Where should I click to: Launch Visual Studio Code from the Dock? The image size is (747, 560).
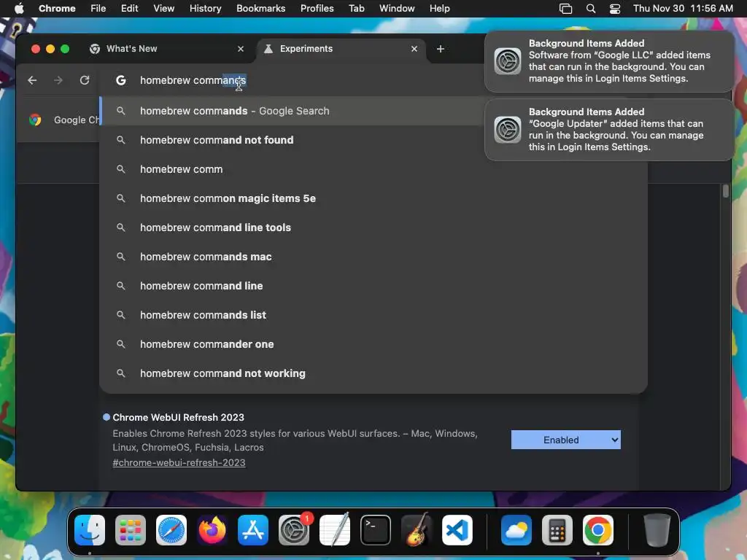[457, 530]
